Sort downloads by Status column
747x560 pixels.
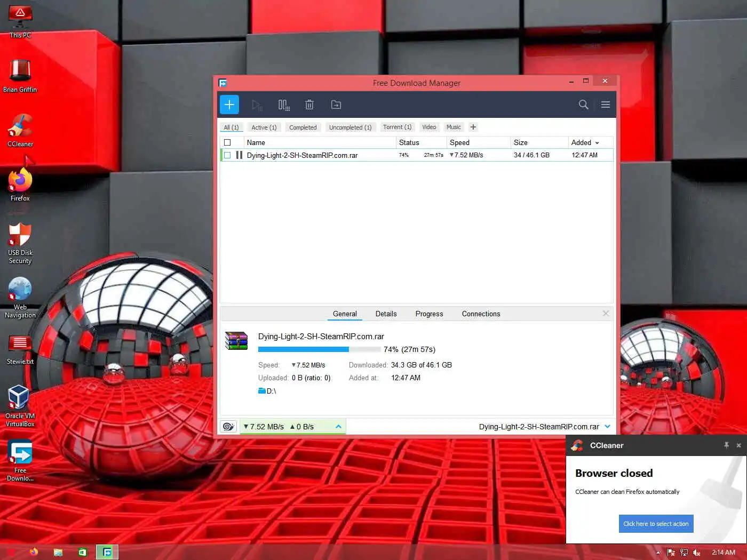tap(422, 142)
